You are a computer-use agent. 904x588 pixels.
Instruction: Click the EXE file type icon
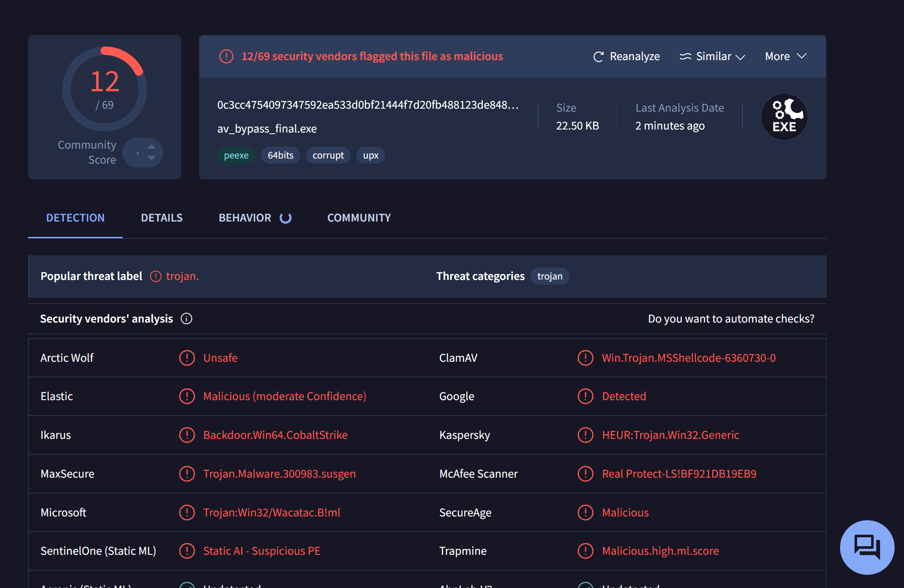tap(784, 116)
